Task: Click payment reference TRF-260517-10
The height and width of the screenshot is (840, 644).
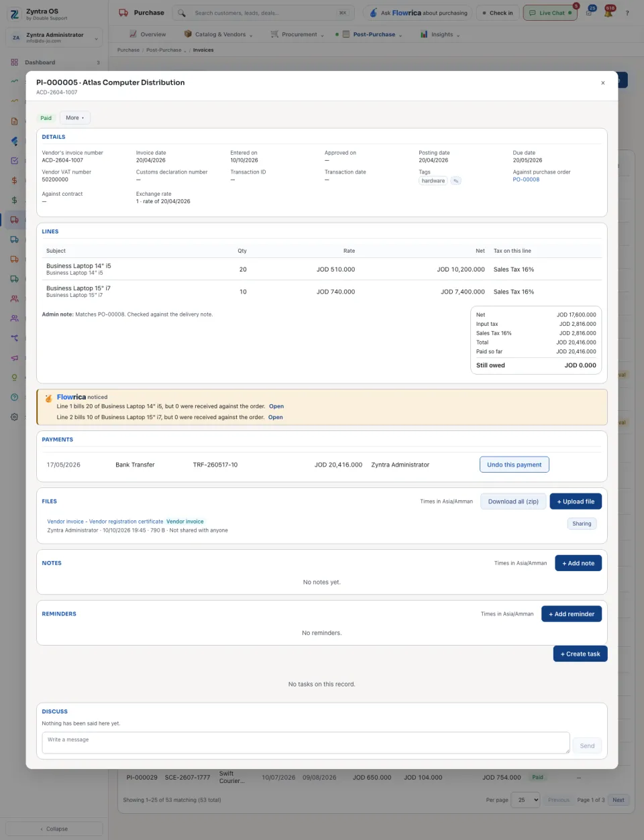Action: tap(215, 465)
